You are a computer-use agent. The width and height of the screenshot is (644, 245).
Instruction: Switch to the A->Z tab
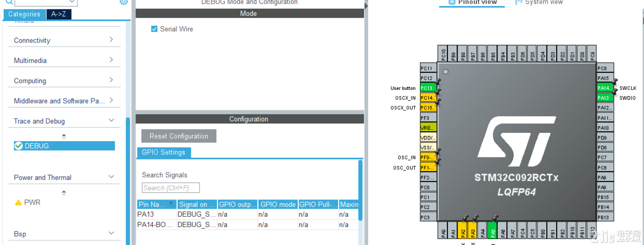click(59, 14)
